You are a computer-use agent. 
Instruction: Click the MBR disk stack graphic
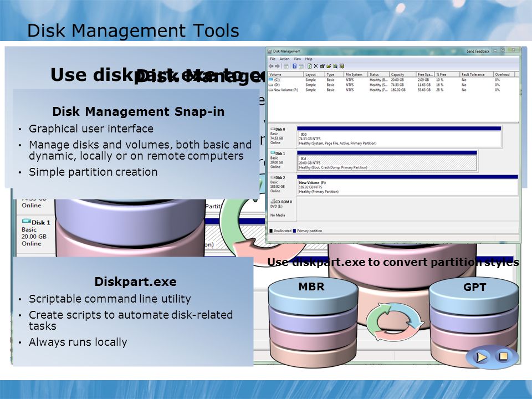pos(313,323)
